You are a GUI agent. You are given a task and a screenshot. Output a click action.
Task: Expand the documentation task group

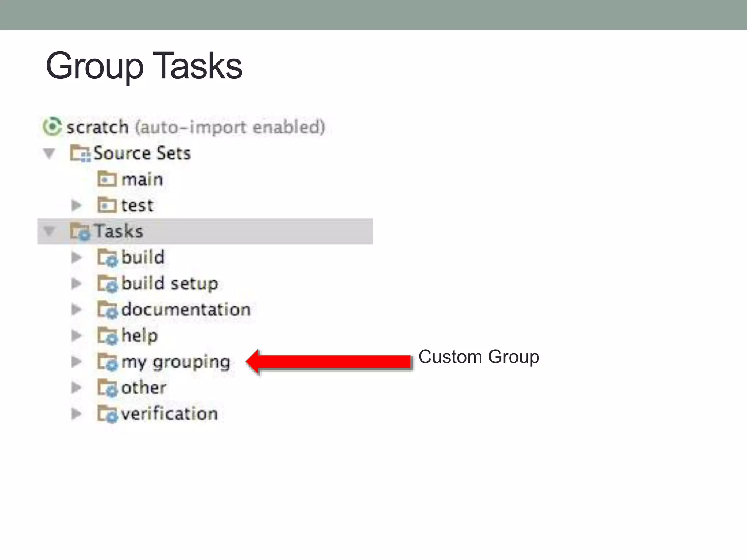76,310
